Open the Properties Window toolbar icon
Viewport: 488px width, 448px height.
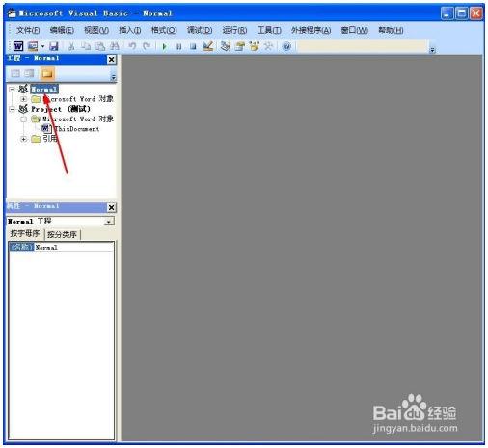[x=240, y=46]
